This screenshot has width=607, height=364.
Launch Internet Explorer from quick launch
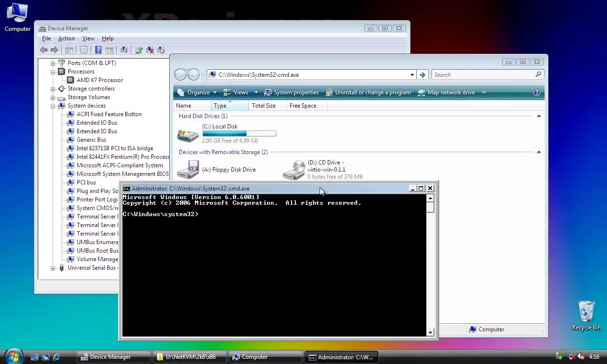point(56,357)
